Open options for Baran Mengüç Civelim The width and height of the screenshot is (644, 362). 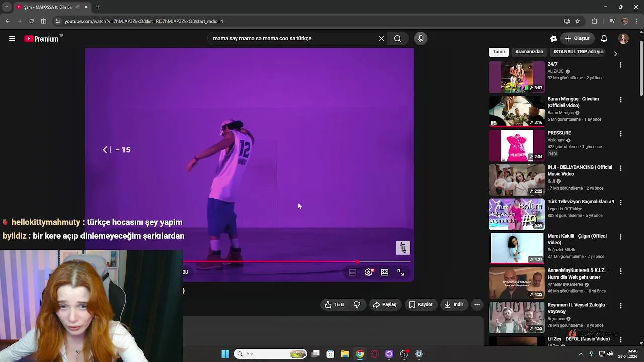pos(620,100)
